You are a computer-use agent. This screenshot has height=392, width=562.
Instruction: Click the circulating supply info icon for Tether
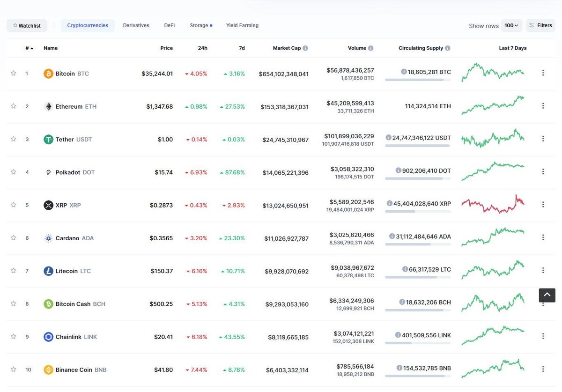point(388,137)
